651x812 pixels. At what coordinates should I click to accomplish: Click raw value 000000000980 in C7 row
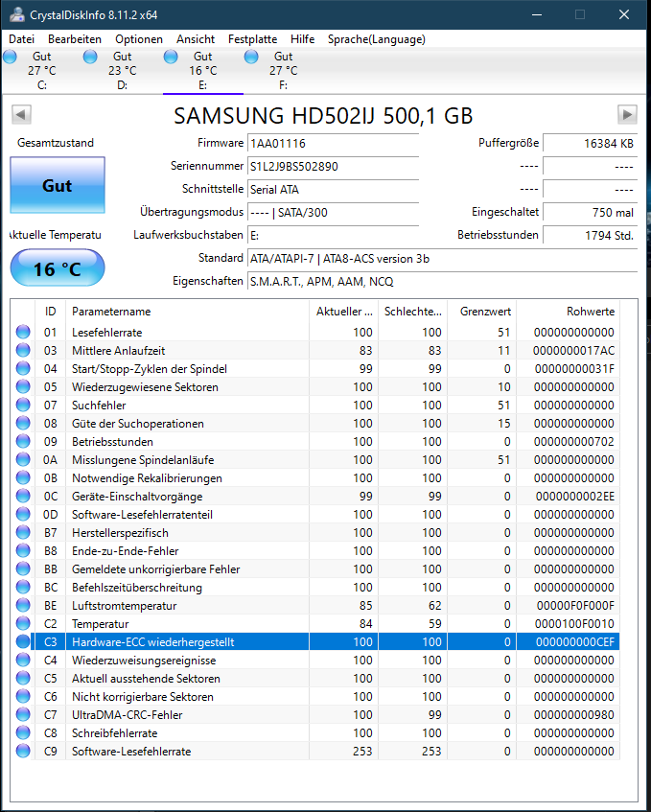click(574, 714)
